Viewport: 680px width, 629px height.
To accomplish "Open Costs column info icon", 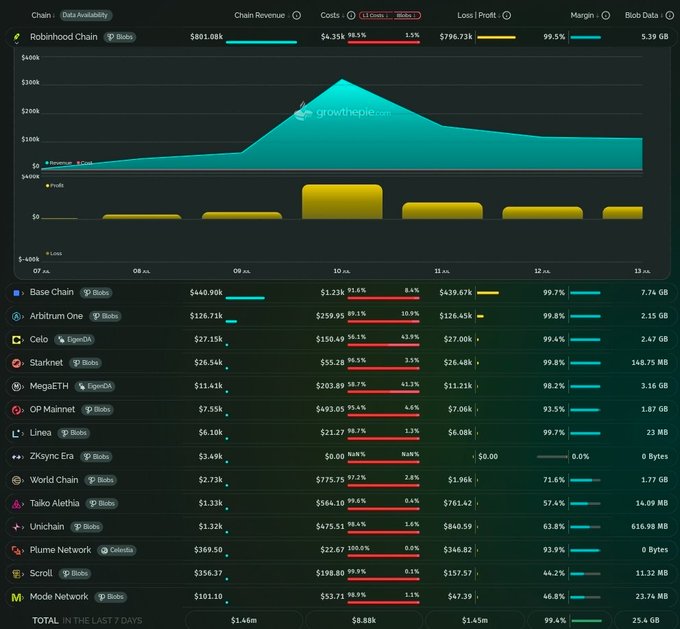I will point(351,16).
